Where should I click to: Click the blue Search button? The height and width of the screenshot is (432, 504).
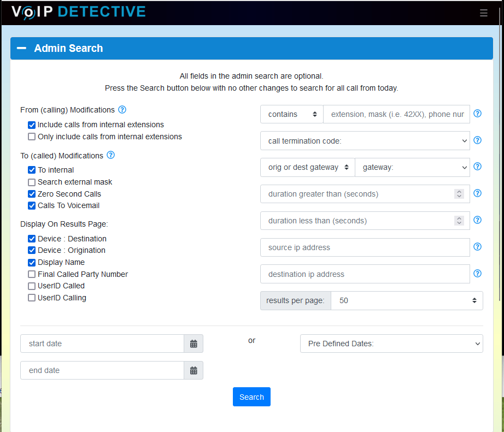point(251,397)
